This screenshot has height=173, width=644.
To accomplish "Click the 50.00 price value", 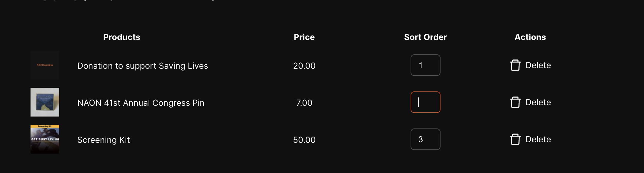I will [304, 140].
